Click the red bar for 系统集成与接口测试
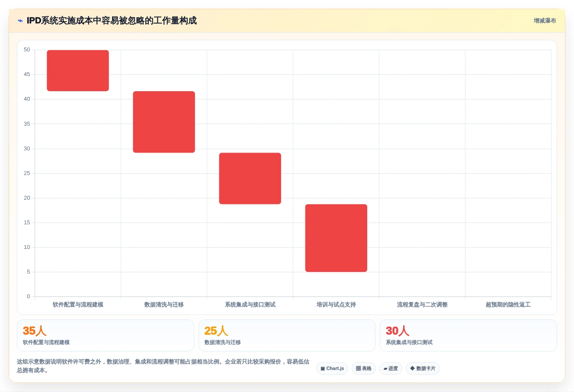This screenshot has width=574, height=392. click(x=250, y=178)
